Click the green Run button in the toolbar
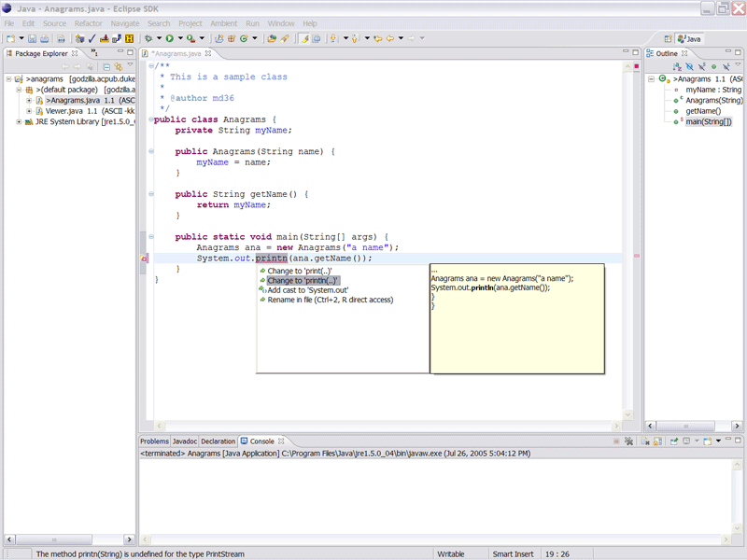This screenshot has width=747, height=560. click(169, 39)
